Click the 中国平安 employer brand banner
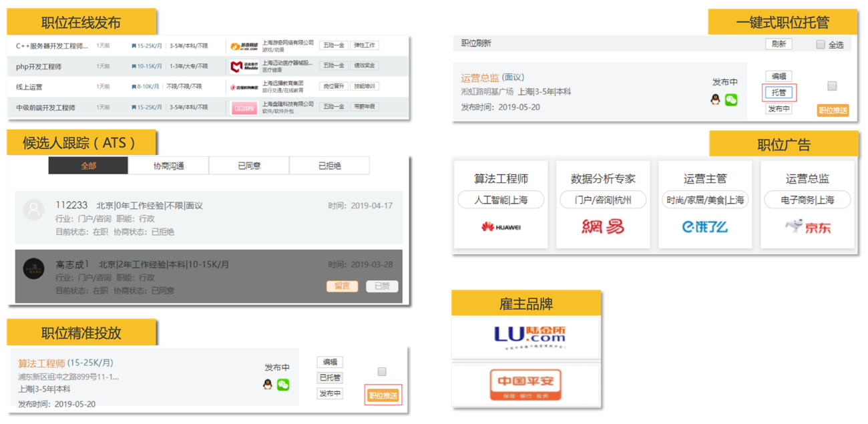 coord(525,385)
